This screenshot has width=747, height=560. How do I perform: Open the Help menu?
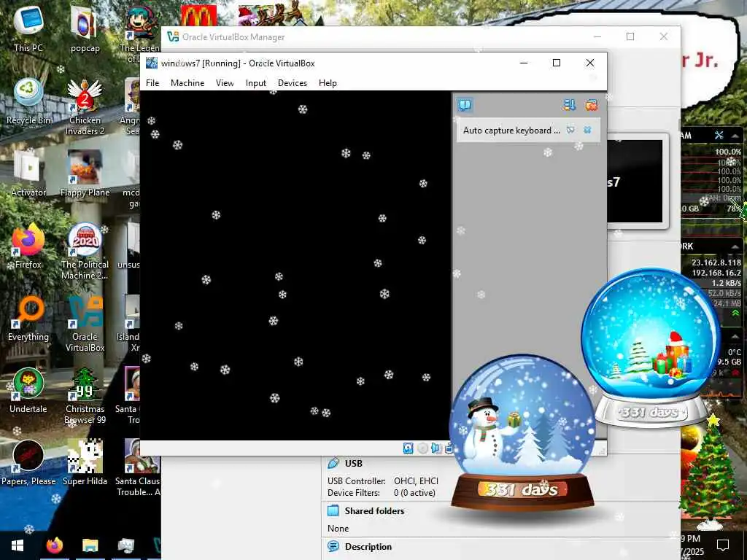click(328, 83)
